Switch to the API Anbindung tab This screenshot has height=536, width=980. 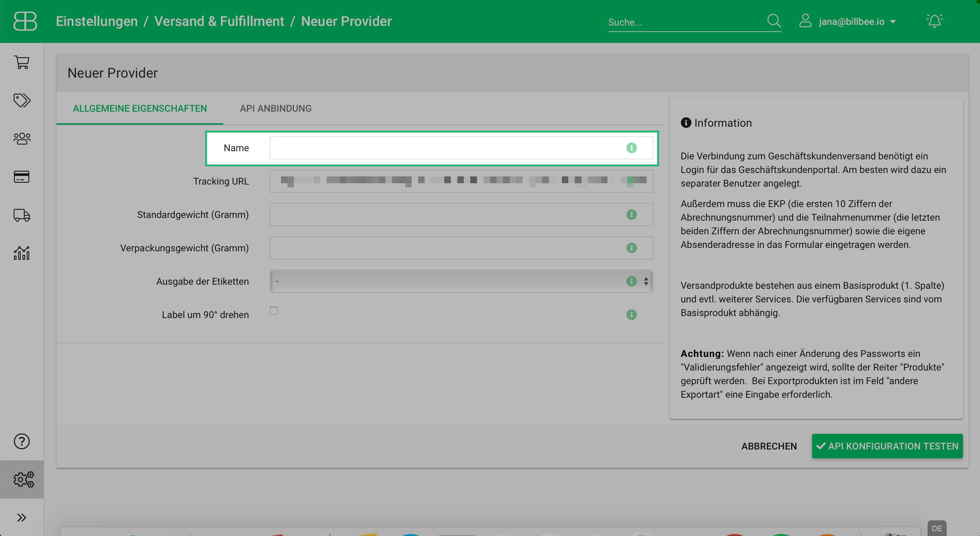[275, 108]
